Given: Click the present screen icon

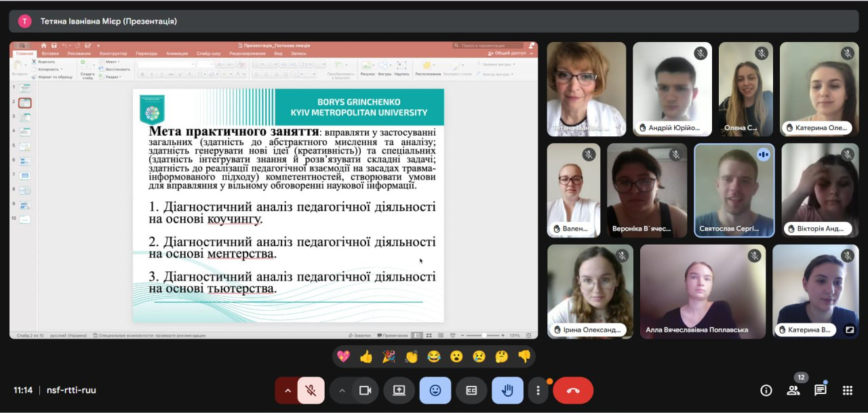Looking at the screenshot, I should [399, 391].
